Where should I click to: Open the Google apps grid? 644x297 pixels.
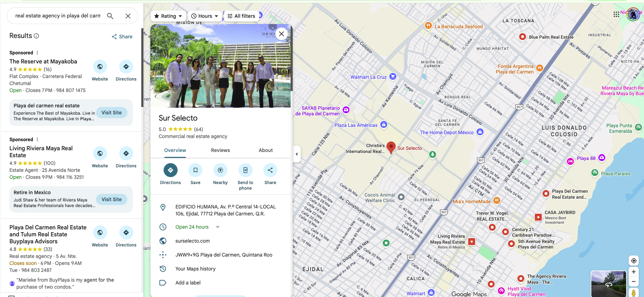click(616, 14)
